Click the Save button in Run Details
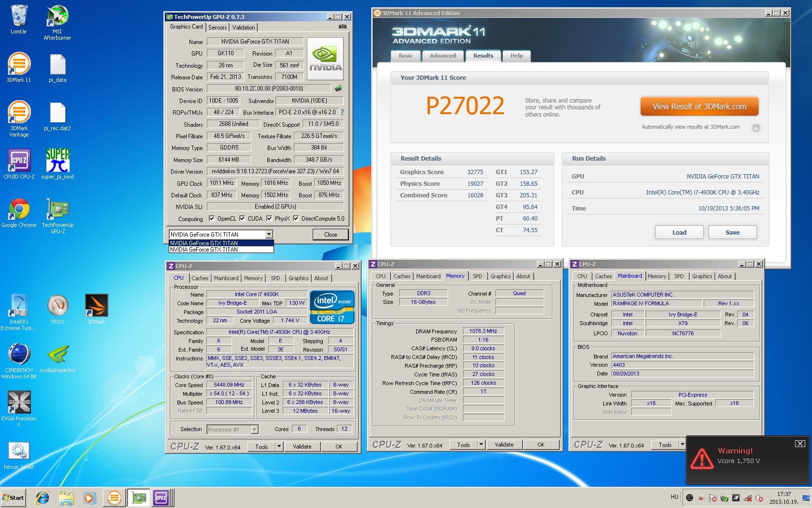This screenshot has height=508, width=812. (732, 232)
